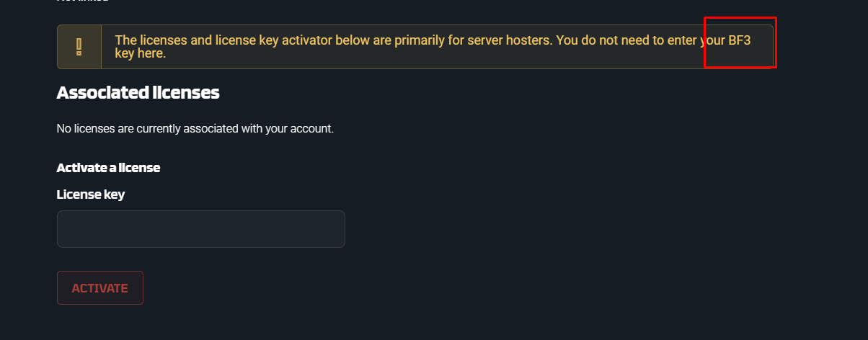Click the word "below" in the warning banner
Viewport: 868px width, 340px height.
(352, 40)
